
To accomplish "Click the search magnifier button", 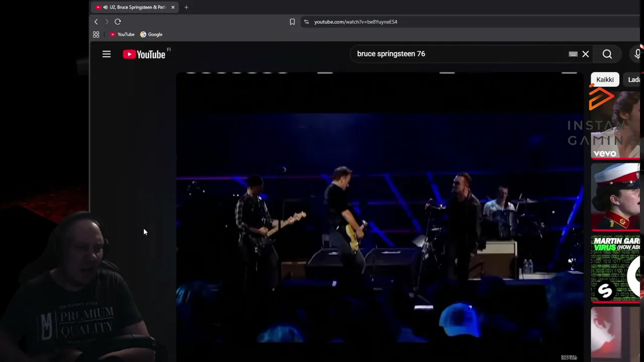I will [607, 54].
